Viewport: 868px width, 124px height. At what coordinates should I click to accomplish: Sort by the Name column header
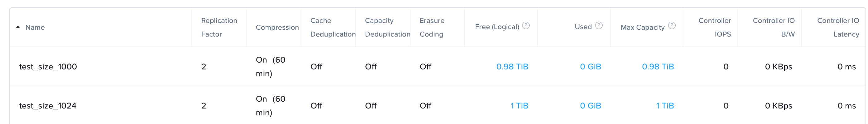(x=35, y=27)
